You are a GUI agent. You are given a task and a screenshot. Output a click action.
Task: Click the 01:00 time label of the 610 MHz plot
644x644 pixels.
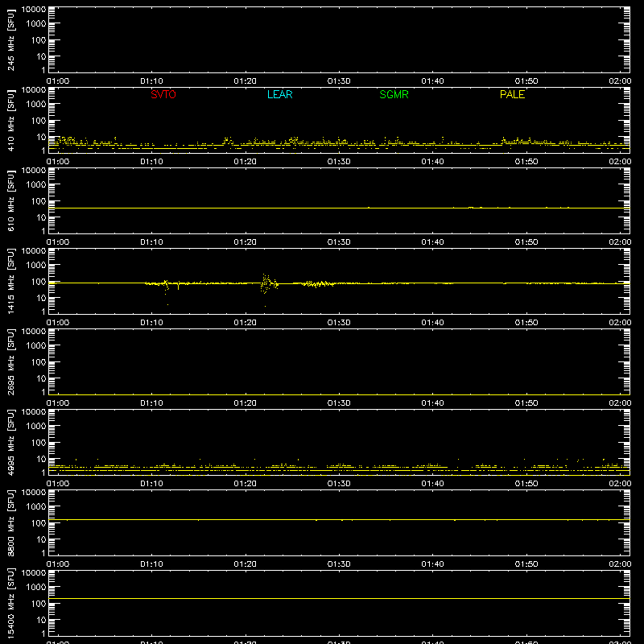(x=58, y=242)
